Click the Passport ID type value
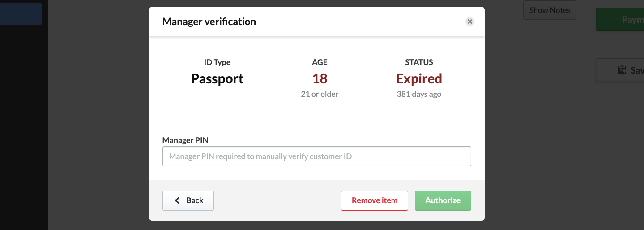The height and width of the screenshot is (230, 644). coord(217,79)
